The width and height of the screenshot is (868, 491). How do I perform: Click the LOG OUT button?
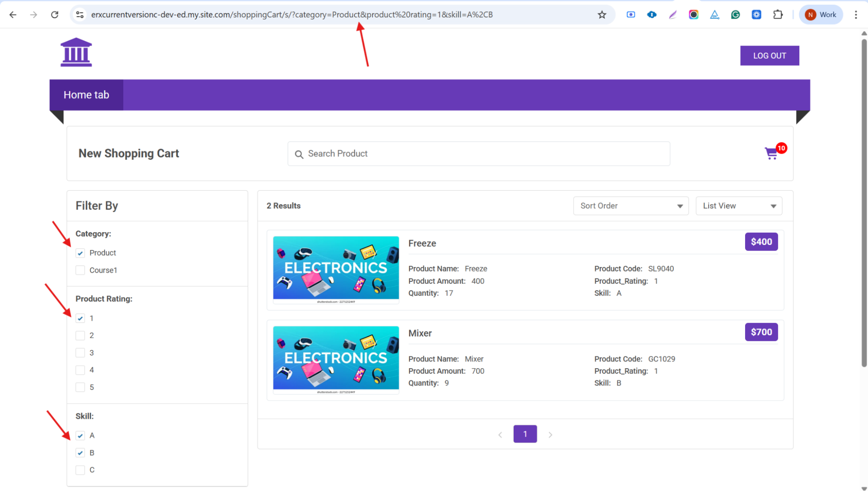[769, 56]
